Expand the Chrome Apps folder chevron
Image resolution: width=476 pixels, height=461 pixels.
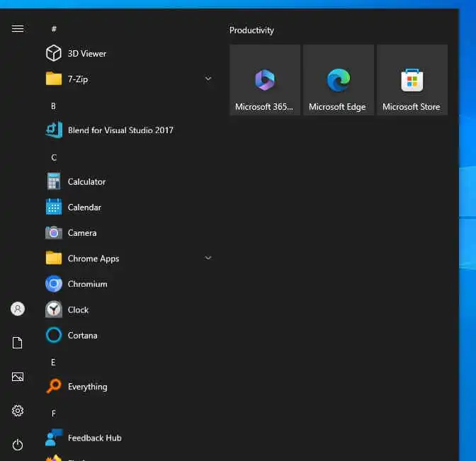[208, 258]
